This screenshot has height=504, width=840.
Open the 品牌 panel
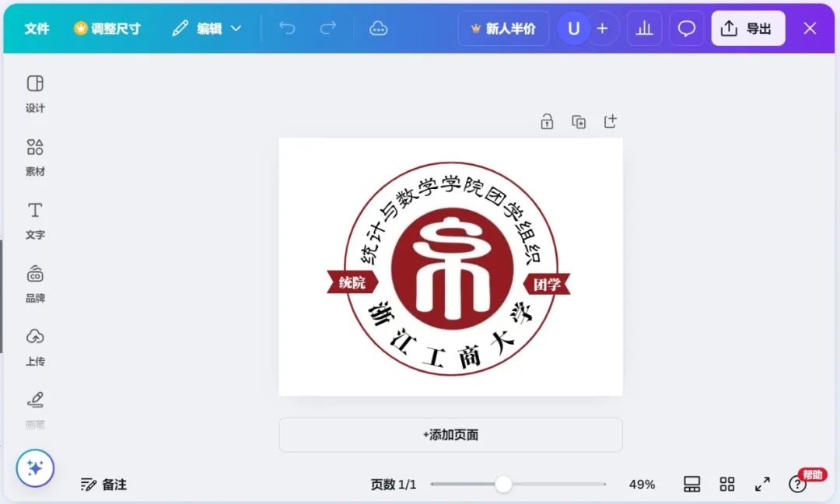coord(34,283)
